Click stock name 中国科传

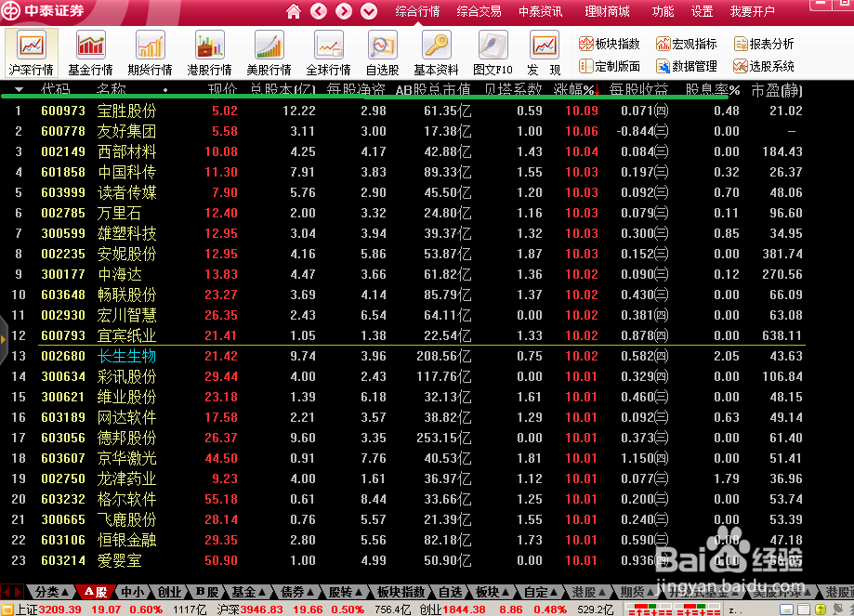(x=127, y=172)
